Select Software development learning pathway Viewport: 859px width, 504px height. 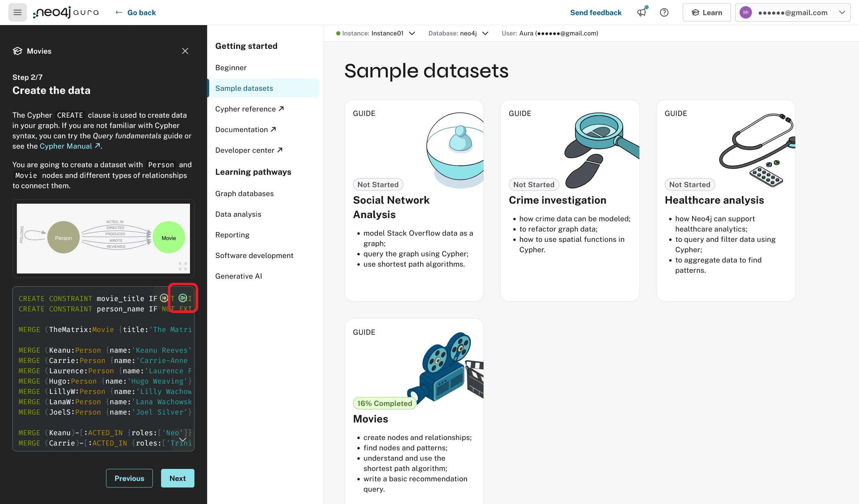point(254,256)
